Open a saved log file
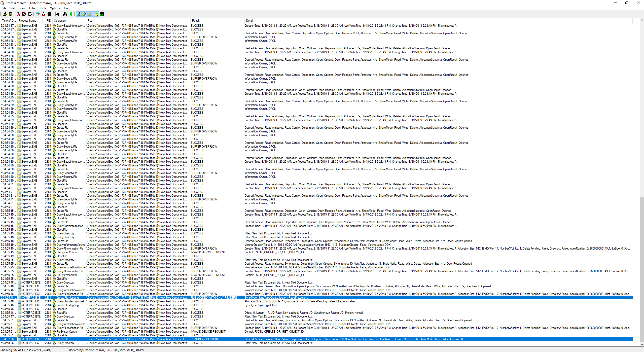 (x=5, y=14)
